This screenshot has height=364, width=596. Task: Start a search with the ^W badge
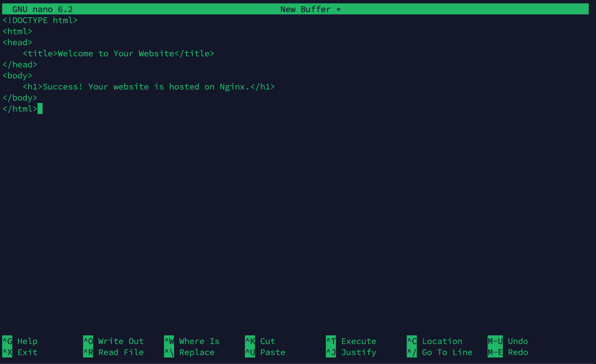coord(169,341)
